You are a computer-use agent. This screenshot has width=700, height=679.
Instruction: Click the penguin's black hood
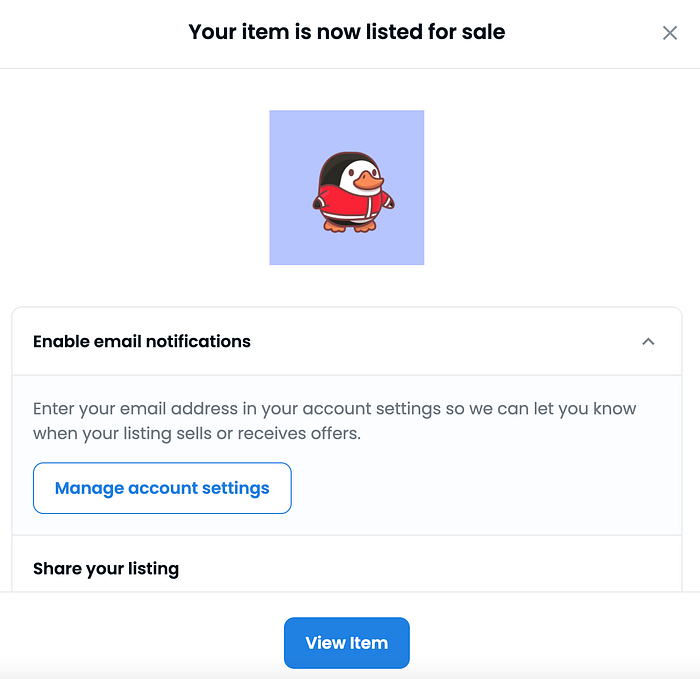(x=334, y=163)
